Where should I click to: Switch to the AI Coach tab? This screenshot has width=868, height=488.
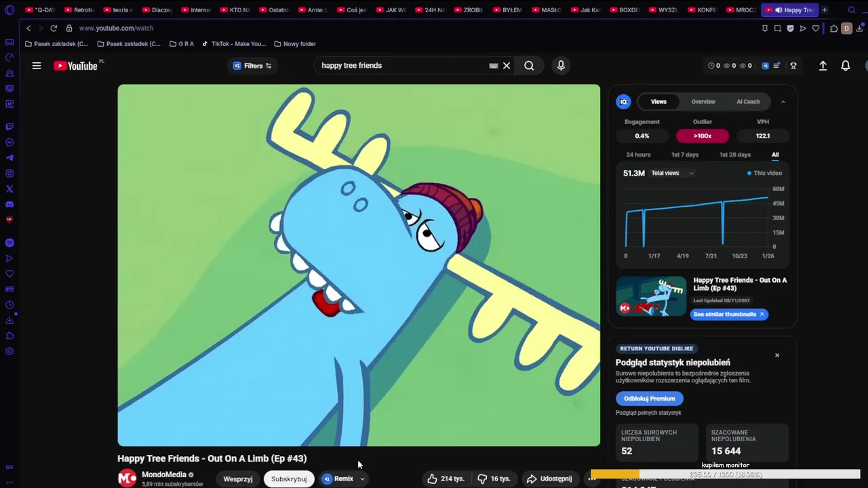748,102
